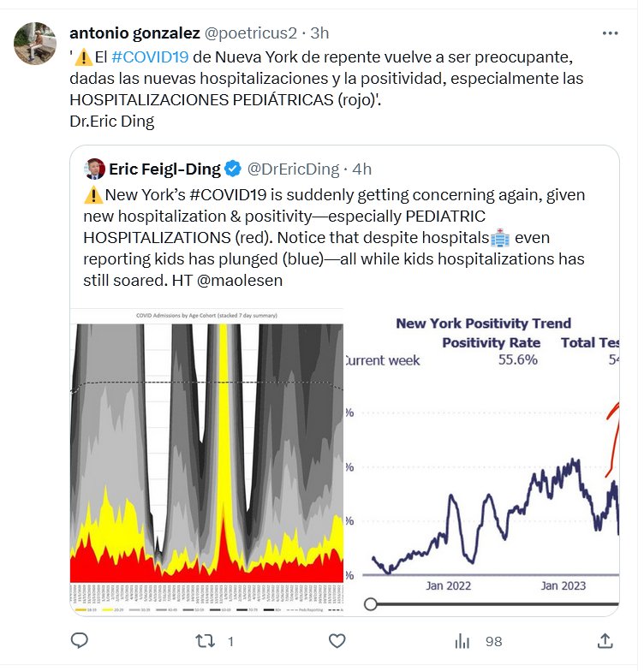Screen dimensions: 644x671
Task: Click the antonio gonzalez display name
Action: click(x=134, y=33)
